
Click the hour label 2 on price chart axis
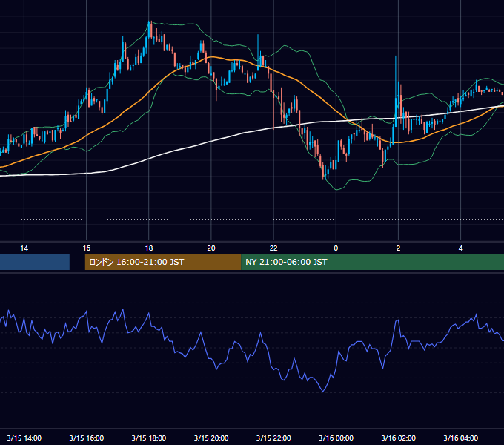(398, 248)
